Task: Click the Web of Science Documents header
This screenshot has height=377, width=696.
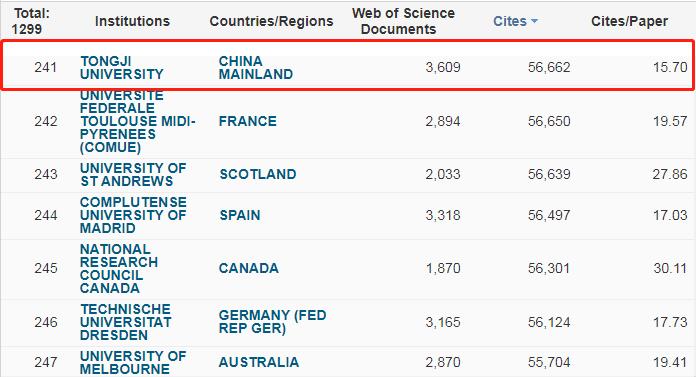Action: (x=403, y=21)
